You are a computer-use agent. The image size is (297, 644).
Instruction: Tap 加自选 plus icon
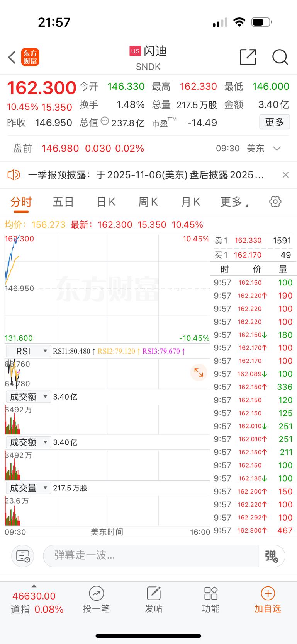click(268, 593)
